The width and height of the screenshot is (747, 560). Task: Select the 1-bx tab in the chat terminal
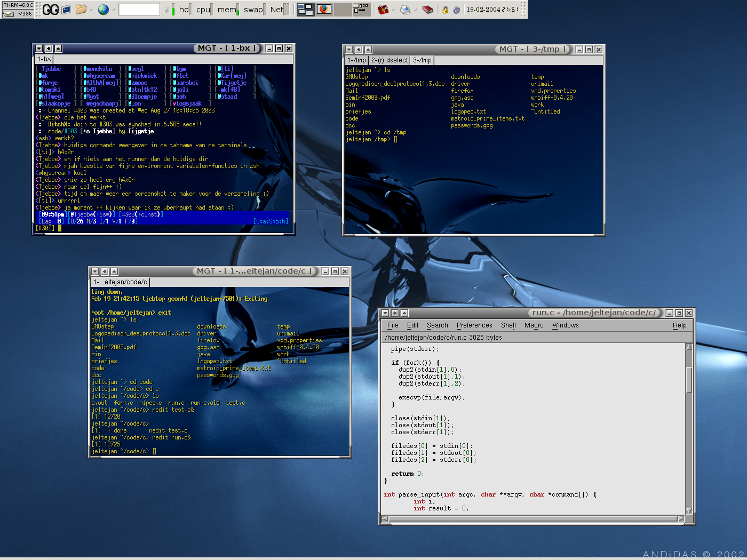(x=44, y=59)
